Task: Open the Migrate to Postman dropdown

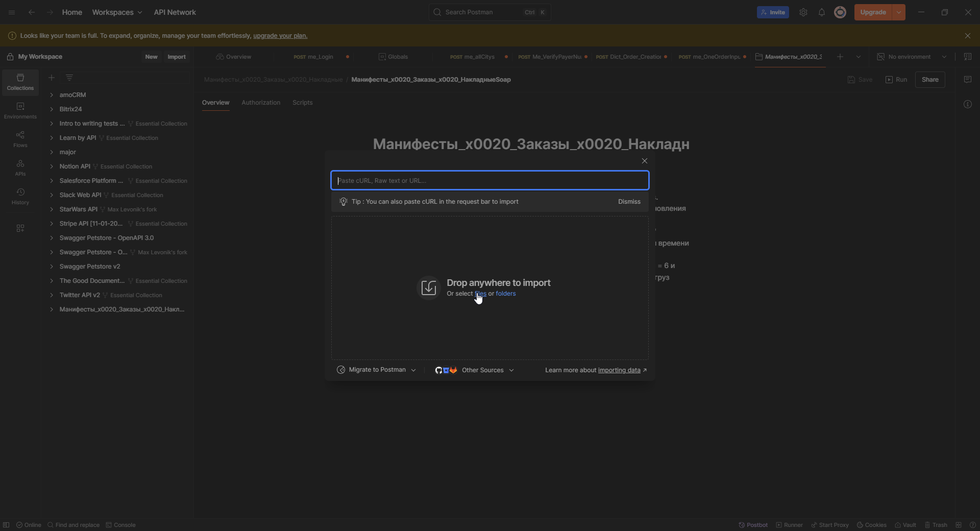Action: pyautogui.click(x=376, y=370)
